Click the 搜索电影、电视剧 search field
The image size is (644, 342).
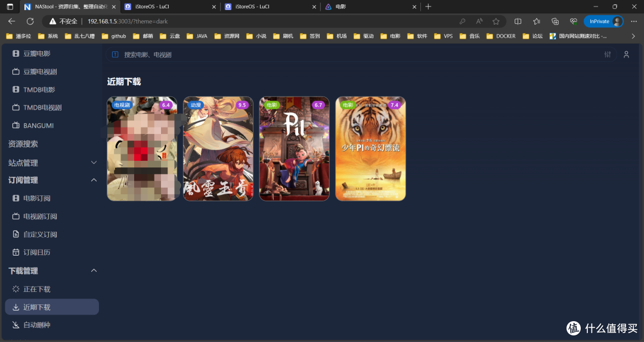coord(361,55)
